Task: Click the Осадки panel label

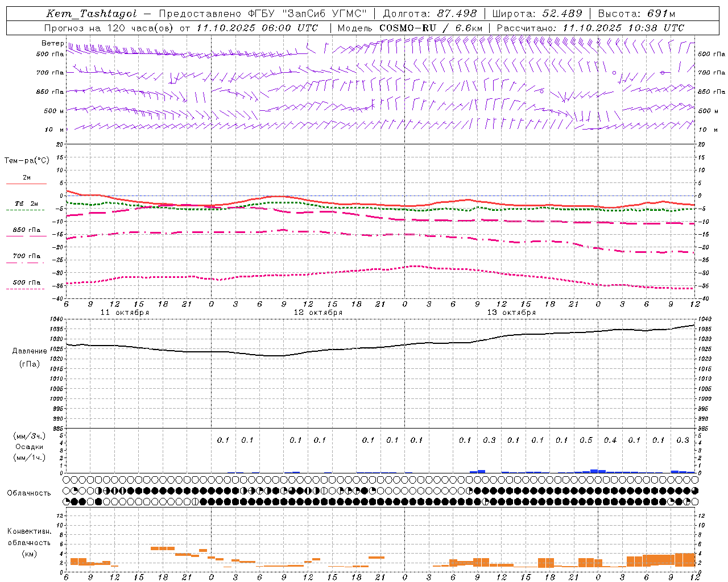Action: click(x=30, y=447)
